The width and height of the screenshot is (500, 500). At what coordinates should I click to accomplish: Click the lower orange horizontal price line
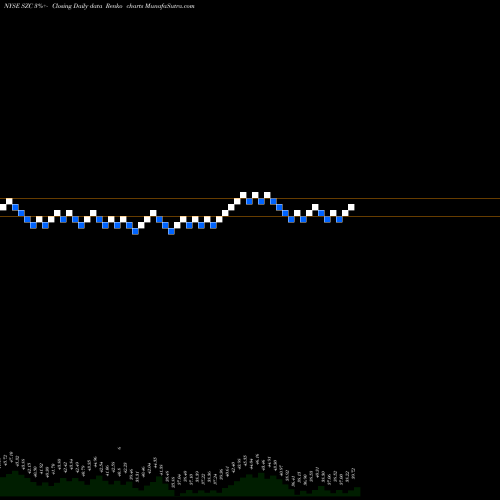tap(250, 217)
